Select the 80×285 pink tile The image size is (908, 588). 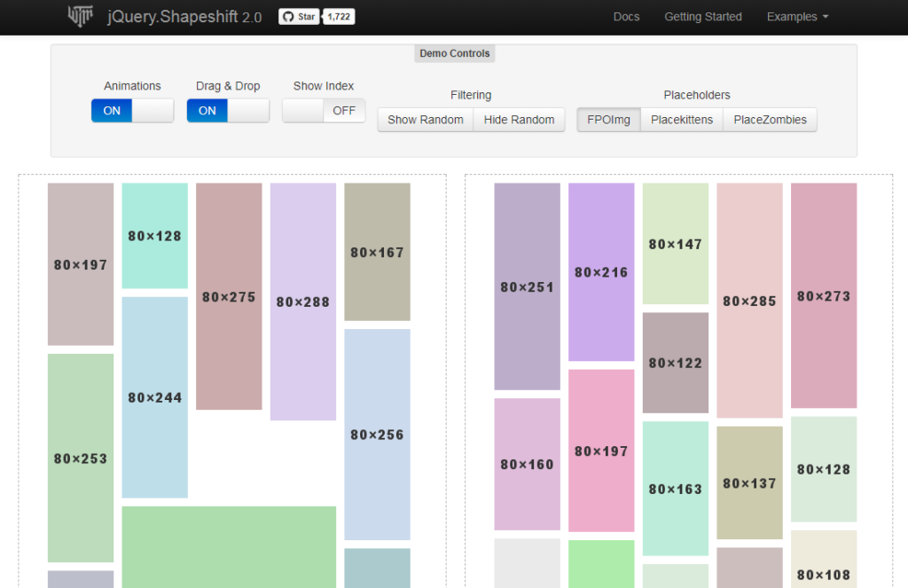(x=749, y=301)
